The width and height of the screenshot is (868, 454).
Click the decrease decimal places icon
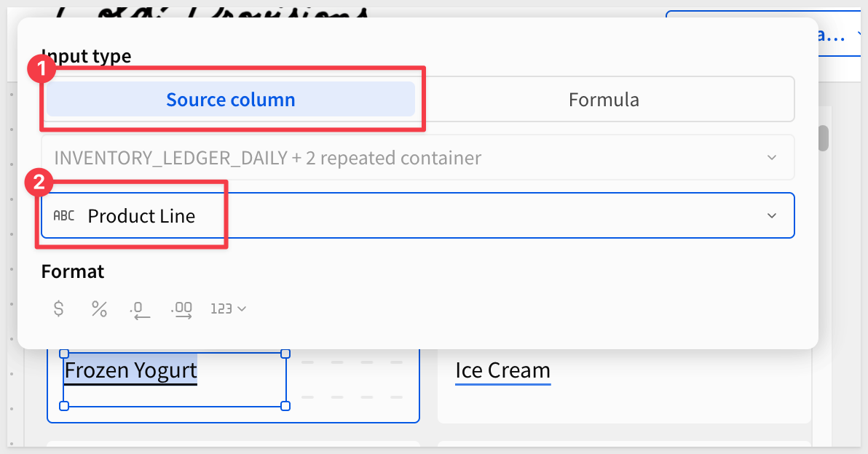point(140,309)
